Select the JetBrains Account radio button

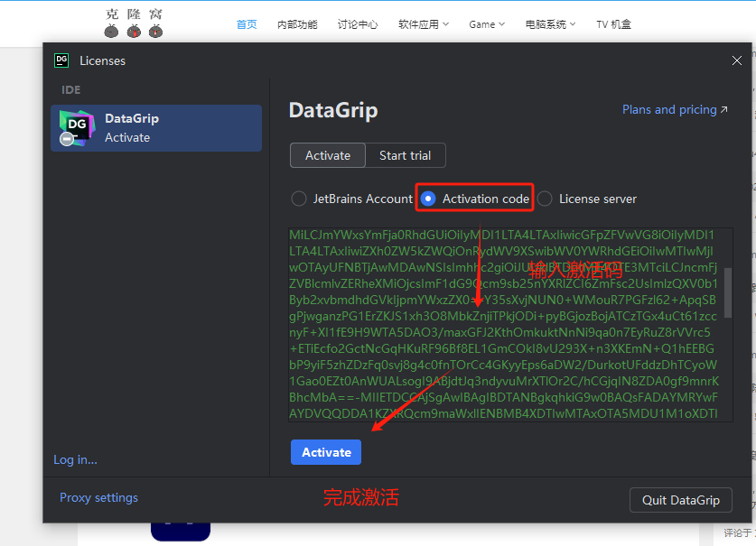click(x=299, y=199)
